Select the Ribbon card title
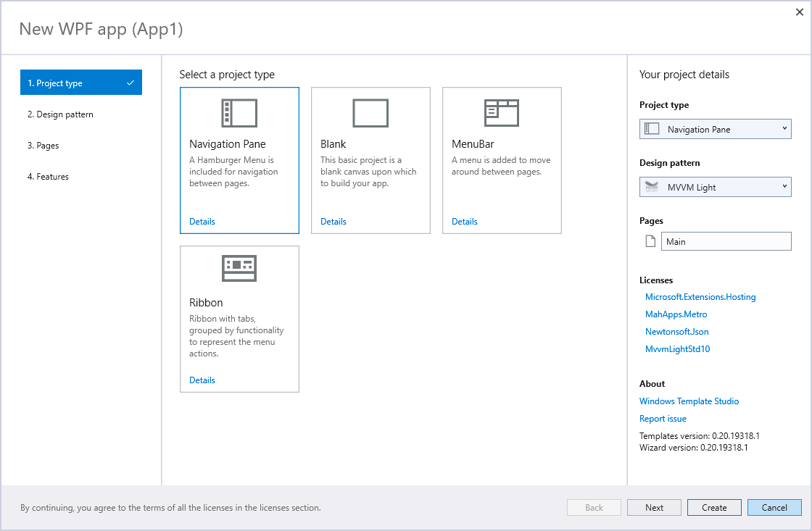Screen dimensions: 812x531 (206, 303)
